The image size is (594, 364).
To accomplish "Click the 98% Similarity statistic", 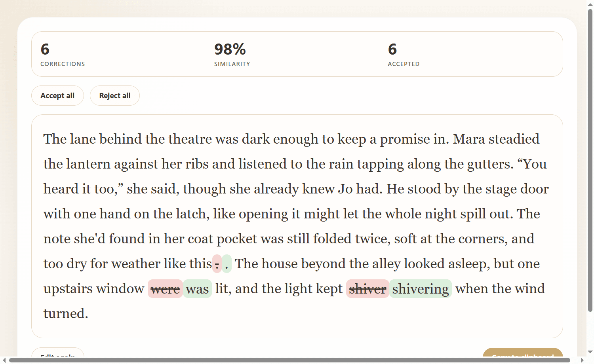I will coord(232,54).
